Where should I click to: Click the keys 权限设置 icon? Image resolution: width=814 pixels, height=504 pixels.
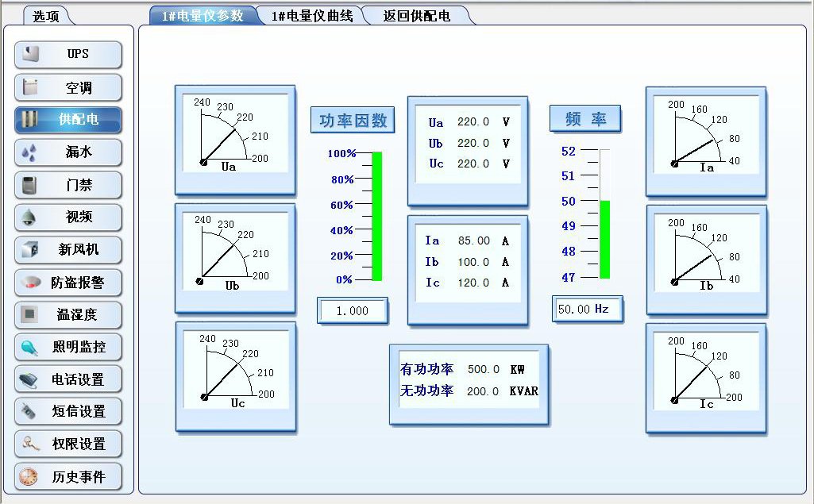[30, 444]
